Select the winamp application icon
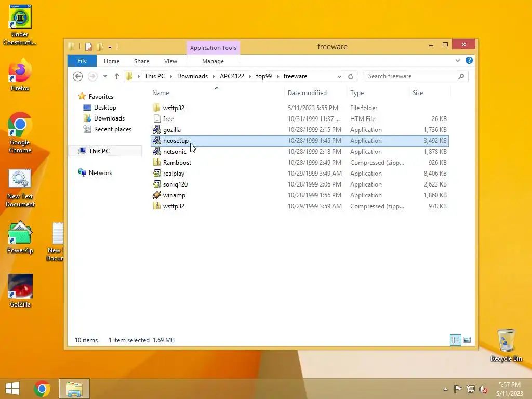 [x=156, y=195]
